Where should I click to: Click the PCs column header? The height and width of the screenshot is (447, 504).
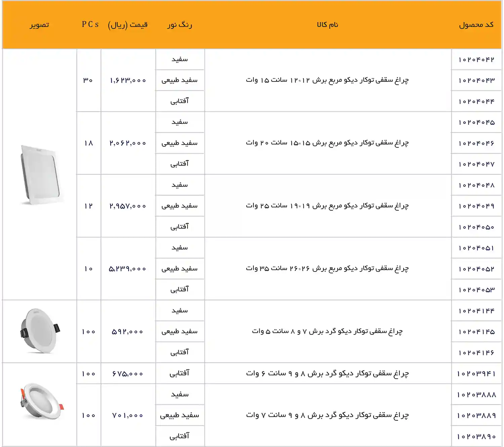(x=89, y=24)
